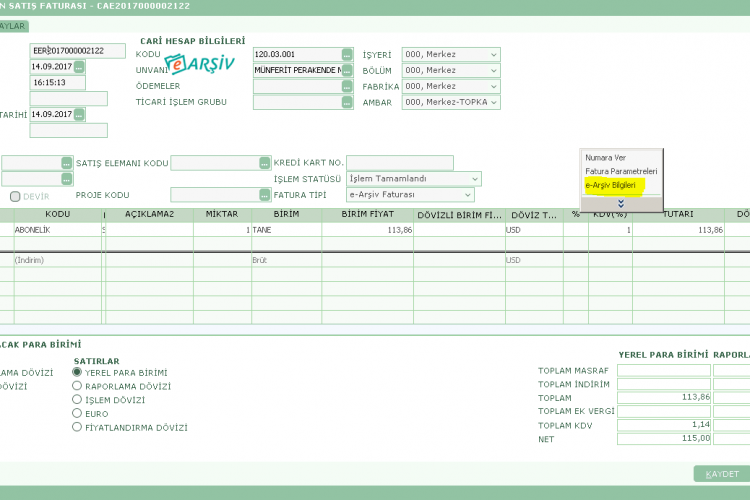Expand more context menu items with the double chevron
750x500 pixels.
[620, 204]
